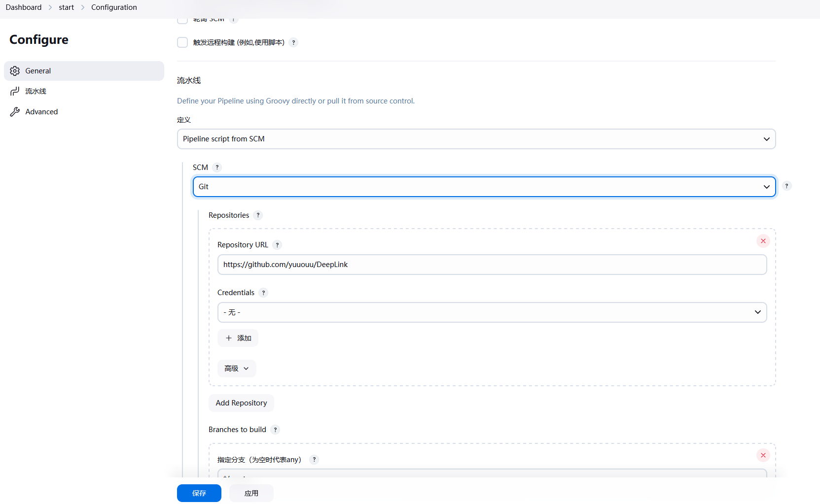Click Add Repository button
Screen dimensions: 820x504
[241, 403]
